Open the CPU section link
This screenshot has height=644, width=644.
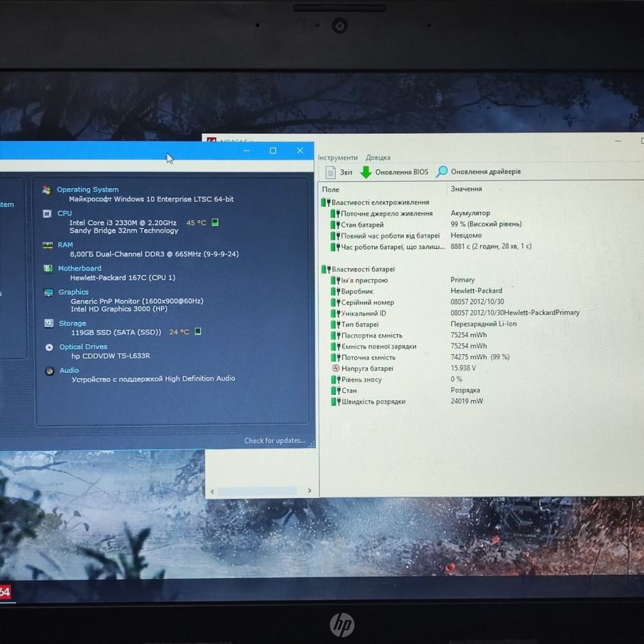[x=64, y=213]
